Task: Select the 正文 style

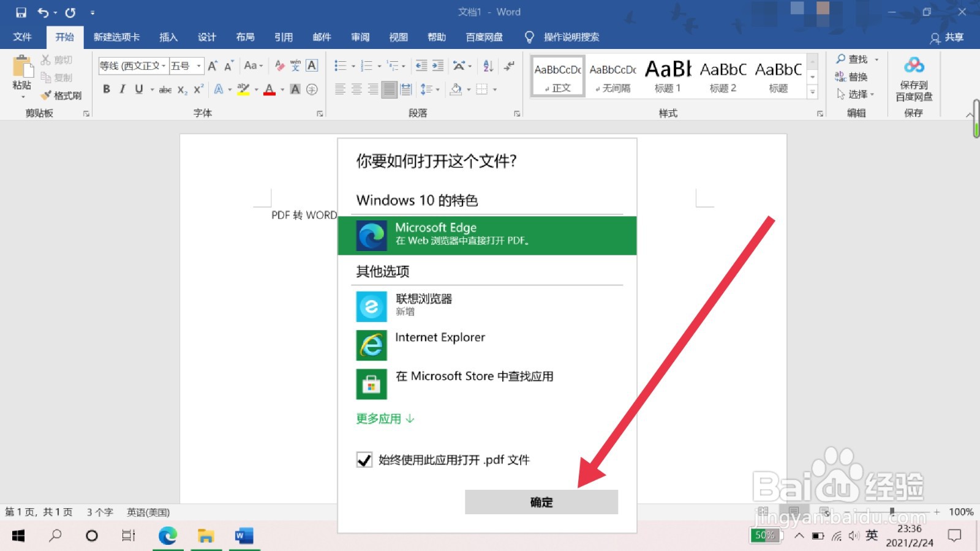Action: [x=558, y=77]
